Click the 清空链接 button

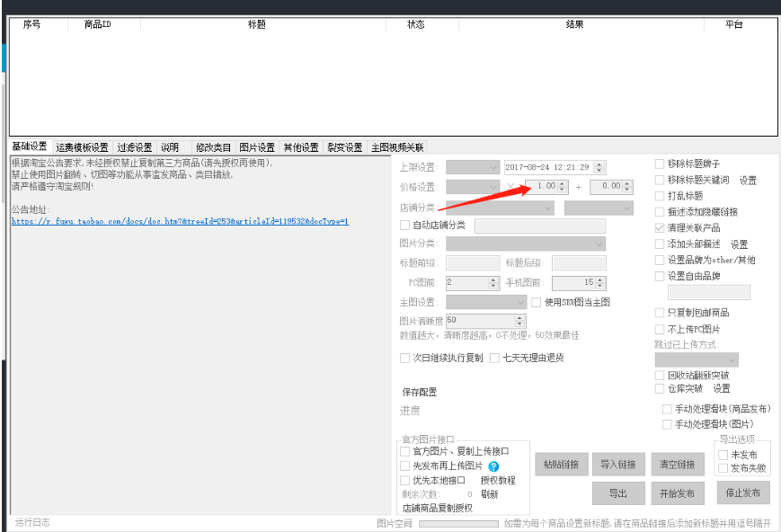[677, 465]
